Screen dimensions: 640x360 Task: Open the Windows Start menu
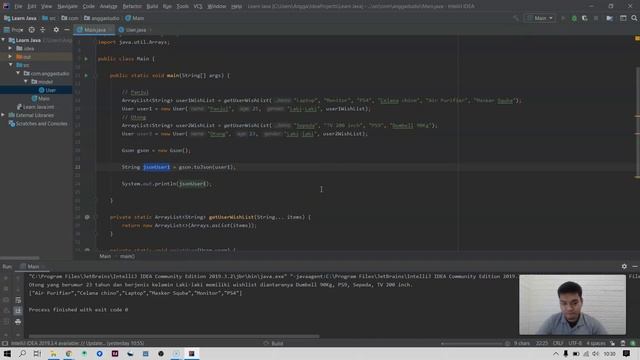7,353
